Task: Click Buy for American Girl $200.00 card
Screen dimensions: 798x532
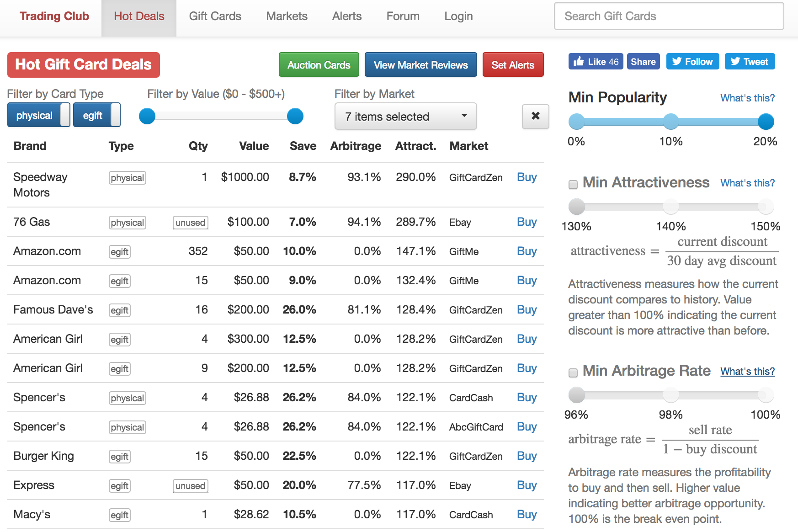Action: click(x=527, y=368)
